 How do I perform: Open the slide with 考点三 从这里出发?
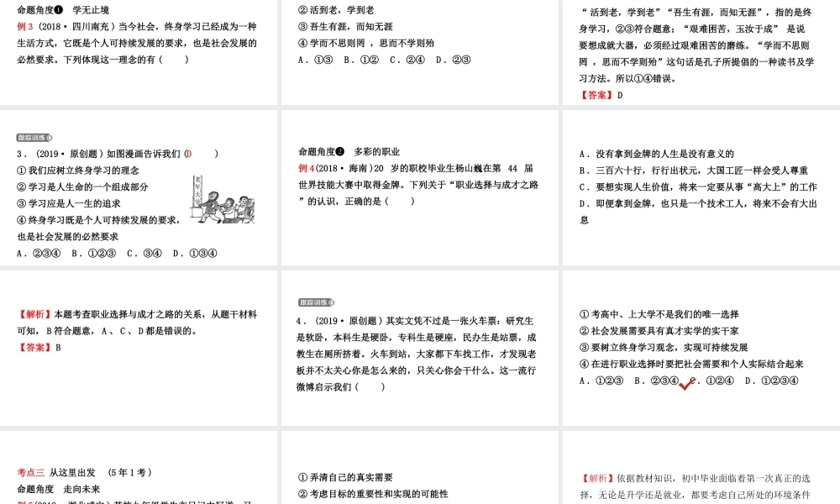(139, 467)
